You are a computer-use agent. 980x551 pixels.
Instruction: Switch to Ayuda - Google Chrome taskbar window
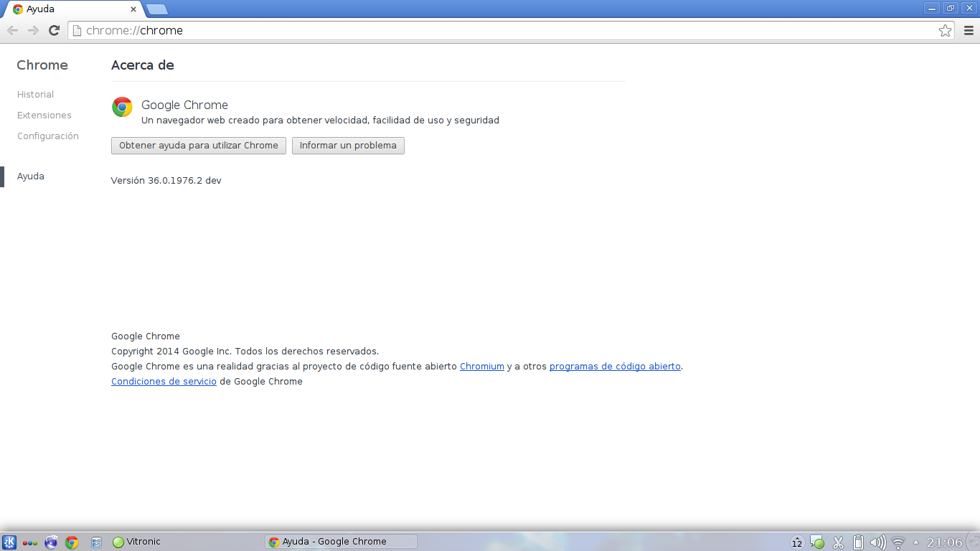click(341, 542)
